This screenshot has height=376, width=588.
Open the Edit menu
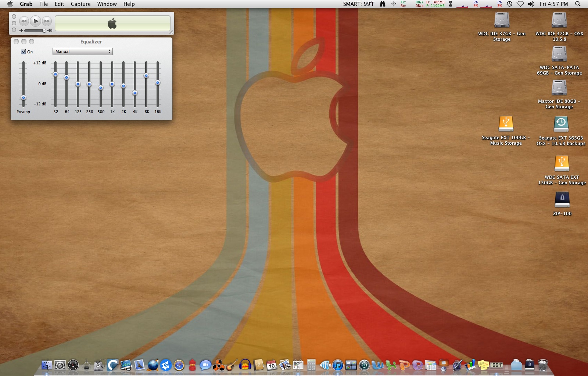pos(60,4)
